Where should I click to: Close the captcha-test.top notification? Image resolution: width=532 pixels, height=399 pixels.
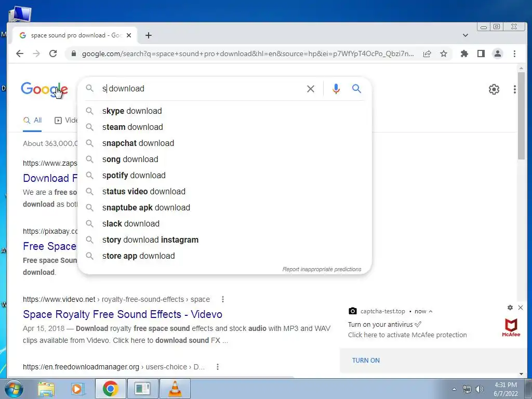pos(521,308)
